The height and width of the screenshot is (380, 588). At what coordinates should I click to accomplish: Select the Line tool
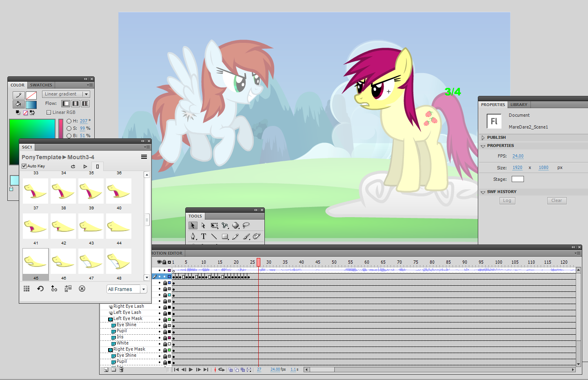coord(214,236)
